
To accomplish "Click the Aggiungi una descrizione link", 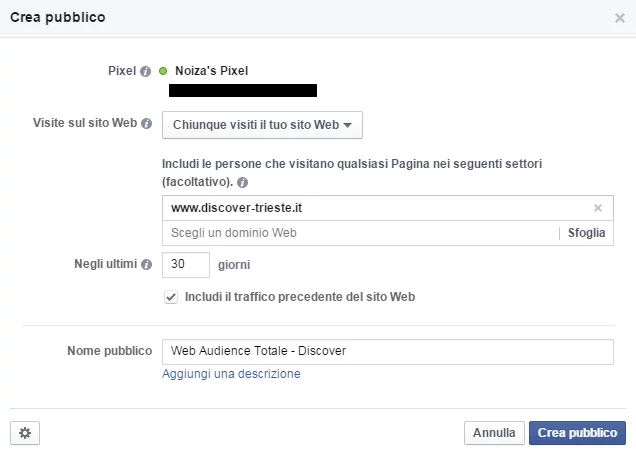I will 231,373.
